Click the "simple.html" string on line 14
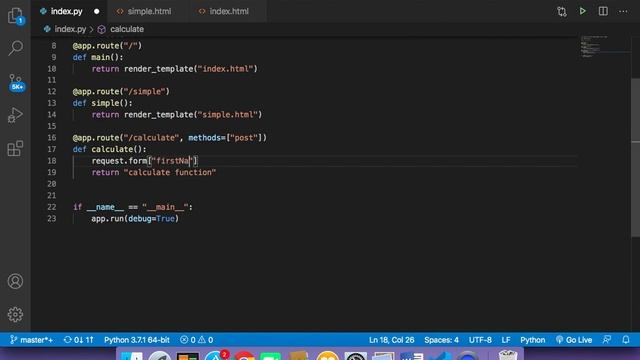 tap(228, 115)
